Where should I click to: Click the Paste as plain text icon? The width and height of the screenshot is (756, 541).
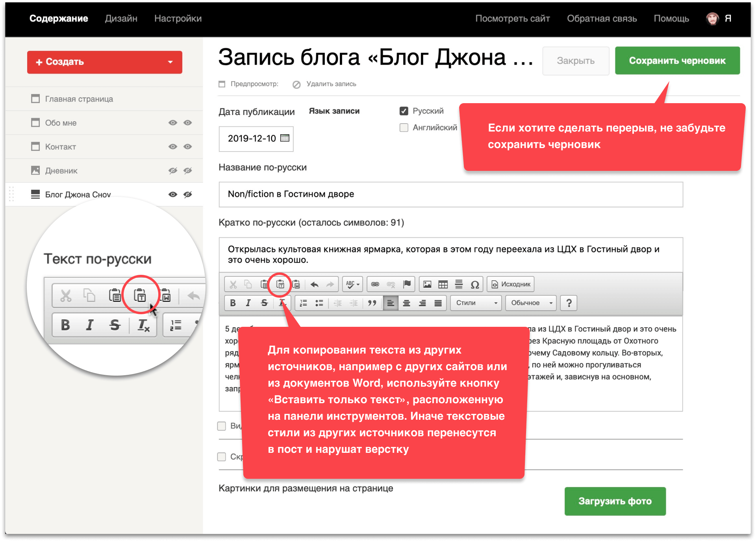(280, 284)
